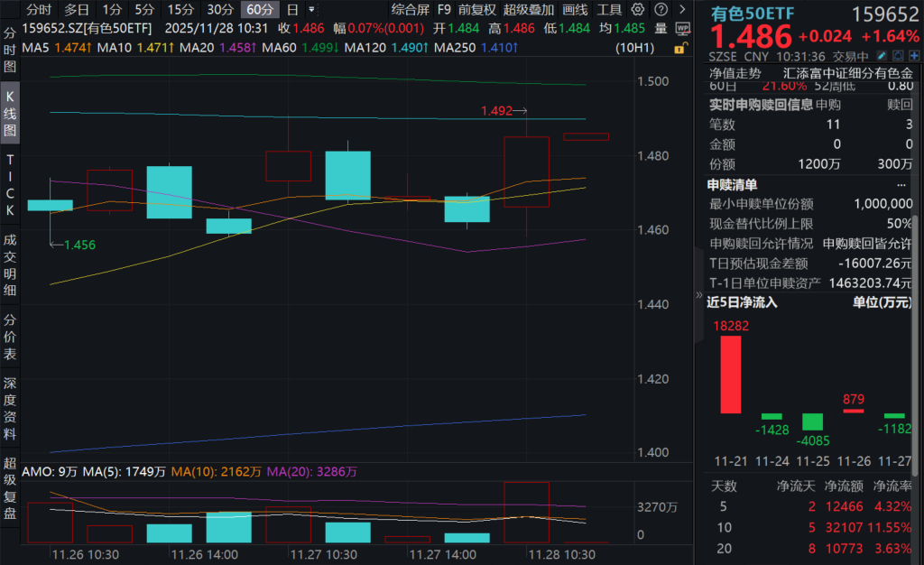
Task: Click the 前复权 adjustment button
Action: pyautogui.click(x=476, y=10)
